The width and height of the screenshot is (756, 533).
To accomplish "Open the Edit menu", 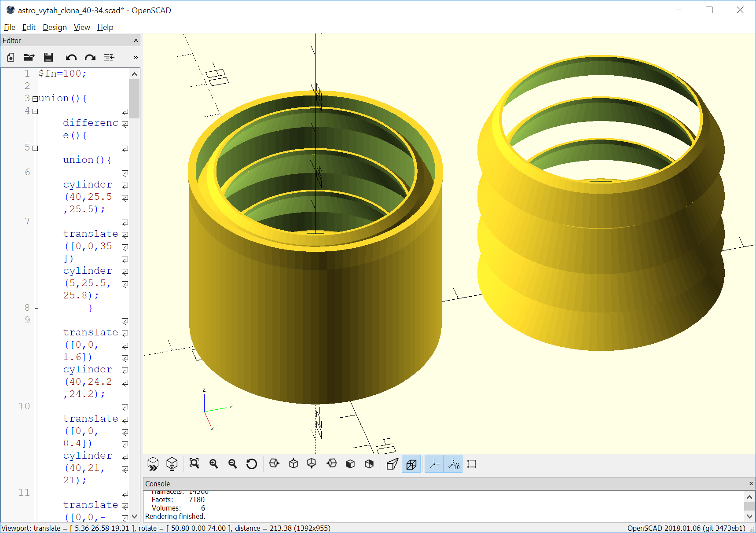I will (29, 27).
